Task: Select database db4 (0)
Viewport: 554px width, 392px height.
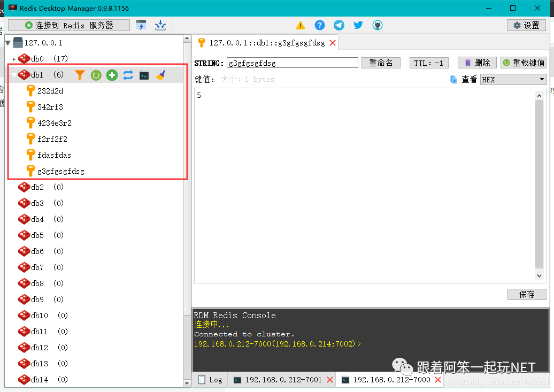Action: coord(48,219)
